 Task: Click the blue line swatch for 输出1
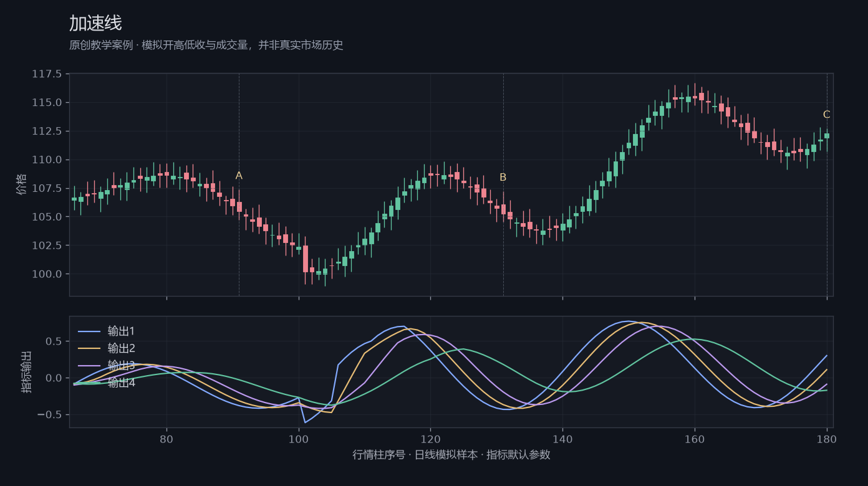pos(89,331)
